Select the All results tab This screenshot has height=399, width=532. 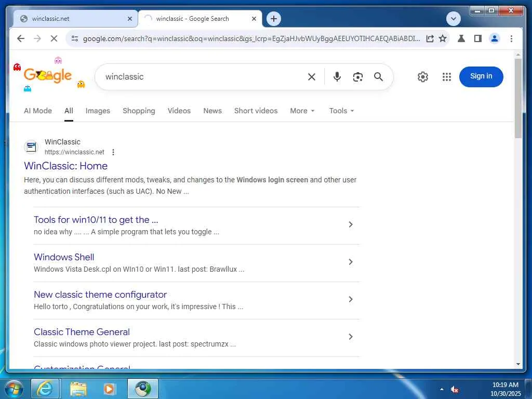coord(69,111)
